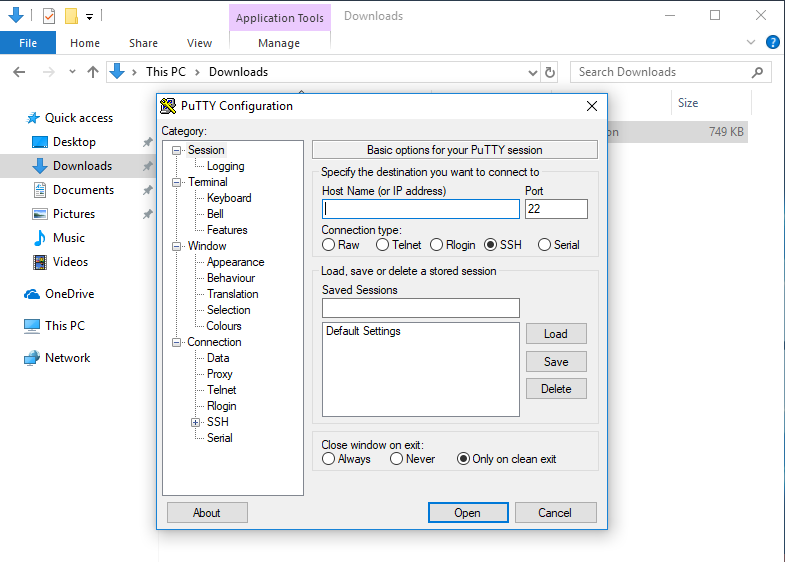This screenshot has height=562, width=785.
Task: Open Videos film icon in sidebar
Action: [40, 262]
